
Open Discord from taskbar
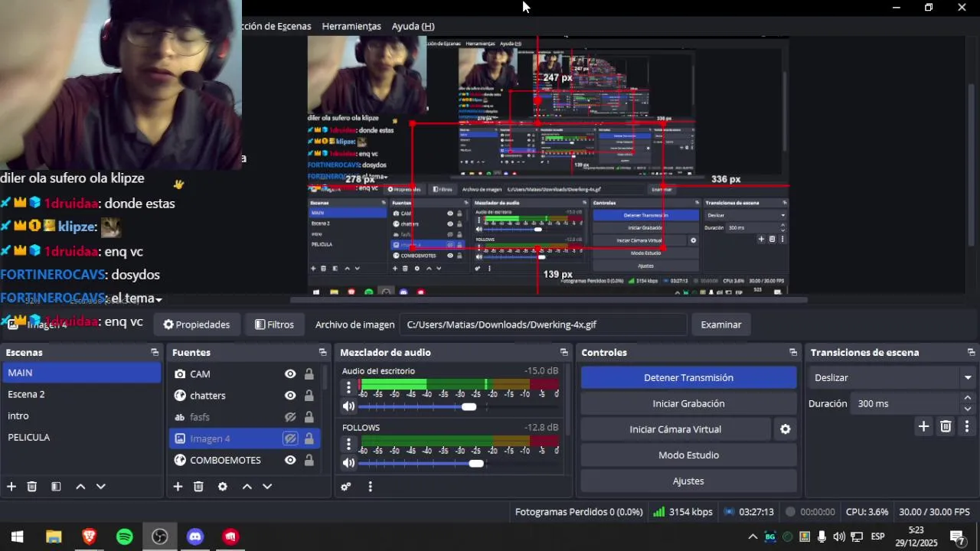[x=195, y=536]
